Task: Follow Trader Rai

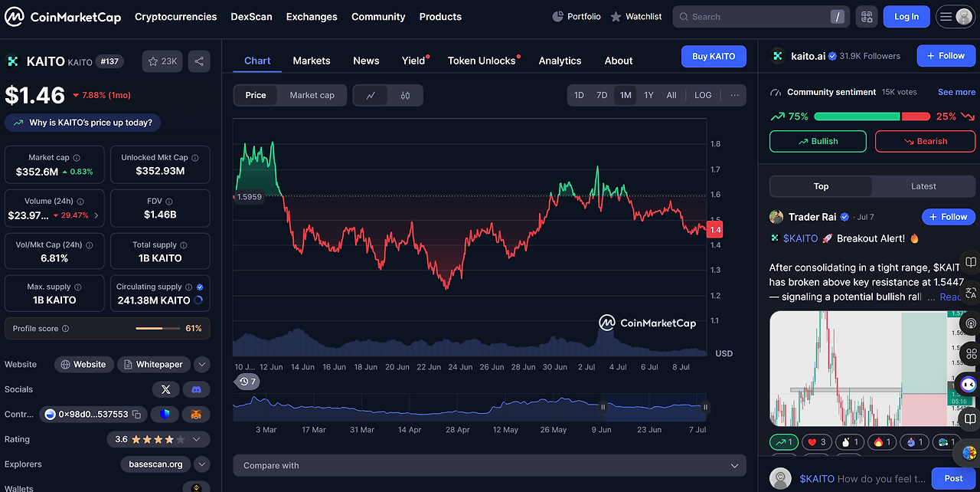Action: click(x=949, y=217)
